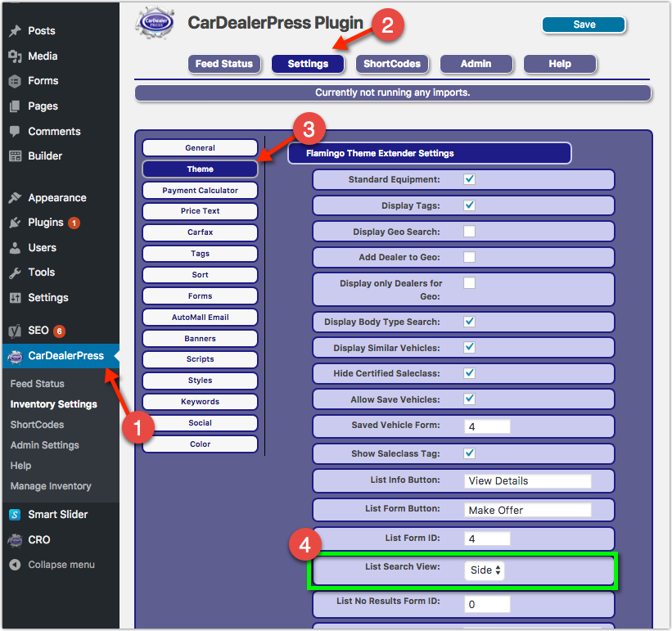
Task: Open the Color settings section
Action: (x=201, y=444)
